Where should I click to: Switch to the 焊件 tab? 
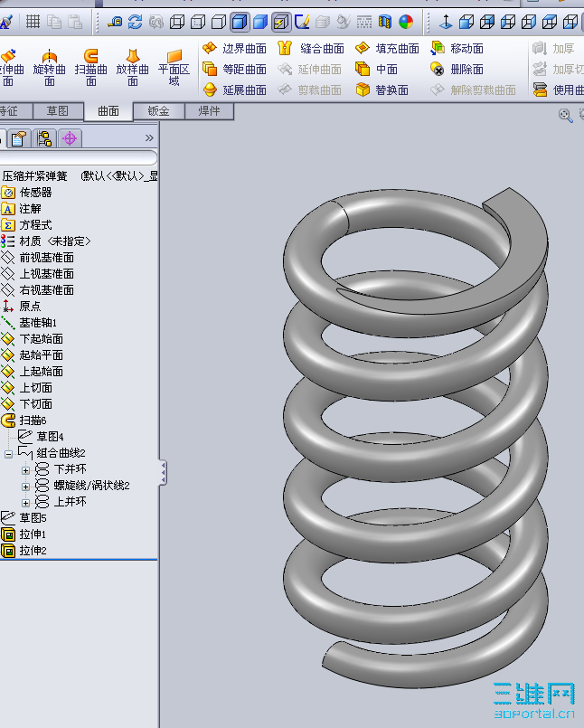tap(209, 111)
